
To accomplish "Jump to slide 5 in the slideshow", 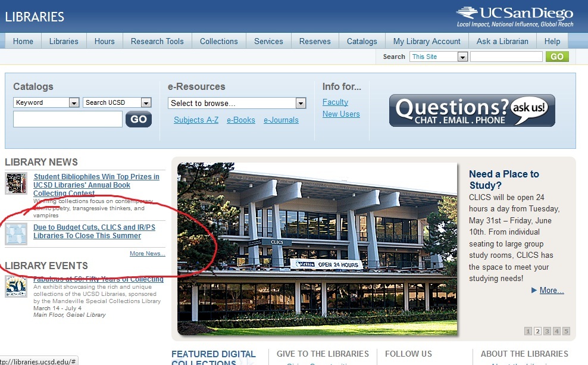I will click(x=566, y=331).
